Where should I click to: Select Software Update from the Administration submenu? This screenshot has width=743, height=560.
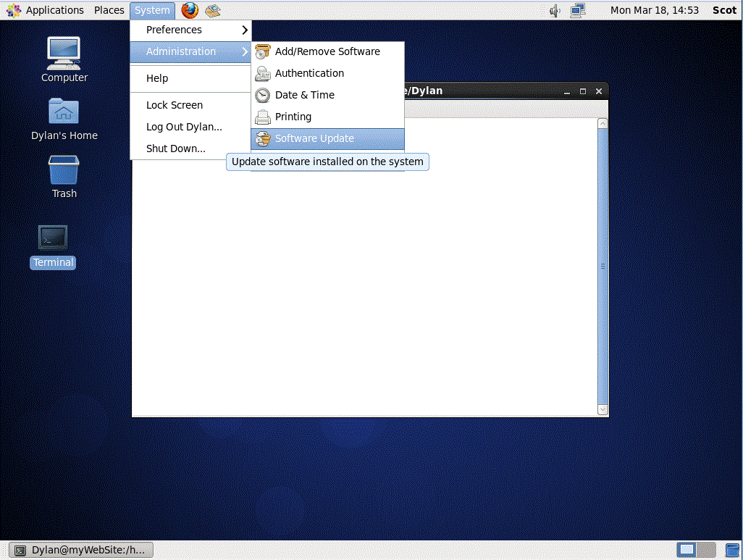pos(313,138)
